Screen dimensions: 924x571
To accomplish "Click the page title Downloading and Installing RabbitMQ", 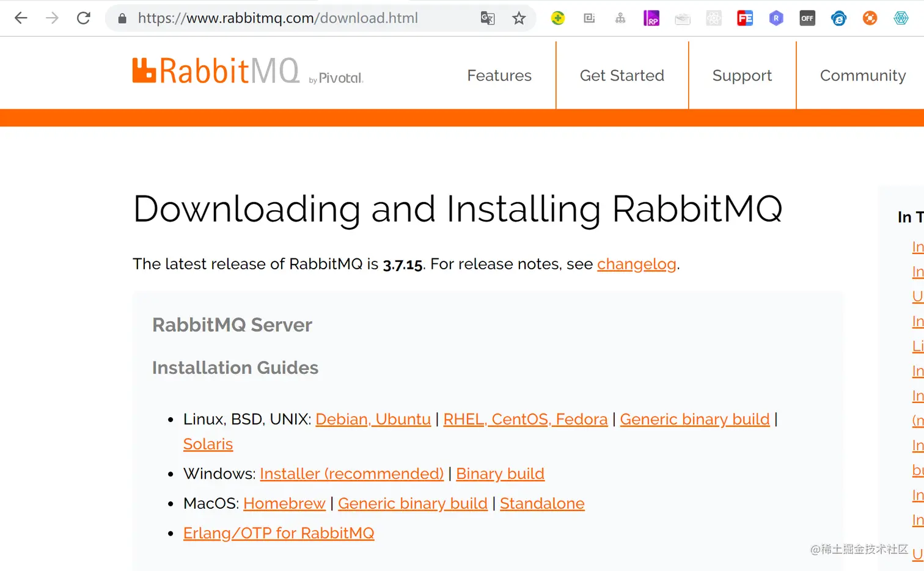I will tap(458, 209).
